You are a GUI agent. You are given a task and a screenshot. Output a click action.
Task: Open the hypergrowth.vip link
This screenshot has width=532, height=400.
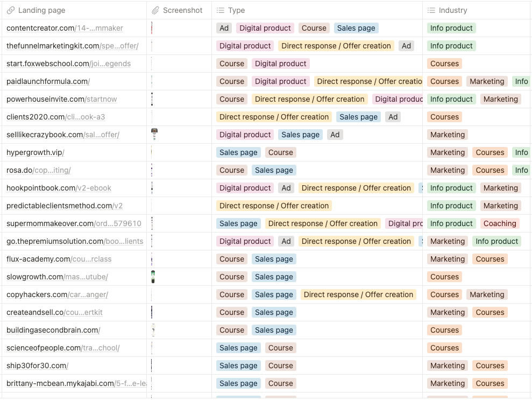(x=36, y=152)
